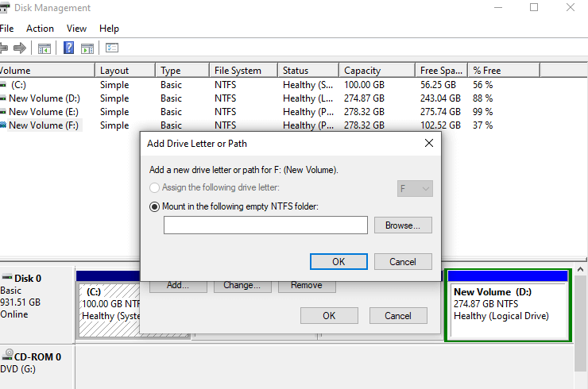This screenshot has height=389, width=588.
Task: Cancel the Add Drive Letter or Path dialog
Action: click(x=403, y=261)
